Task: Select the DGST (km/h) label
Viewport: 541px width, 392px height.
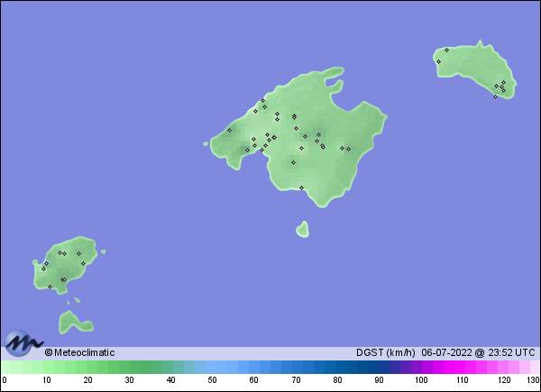Action: [385, 352]
